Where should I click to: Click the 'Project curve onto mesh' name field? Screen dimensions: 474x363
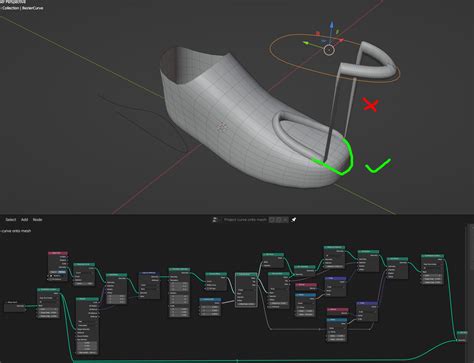click(245, 220)
